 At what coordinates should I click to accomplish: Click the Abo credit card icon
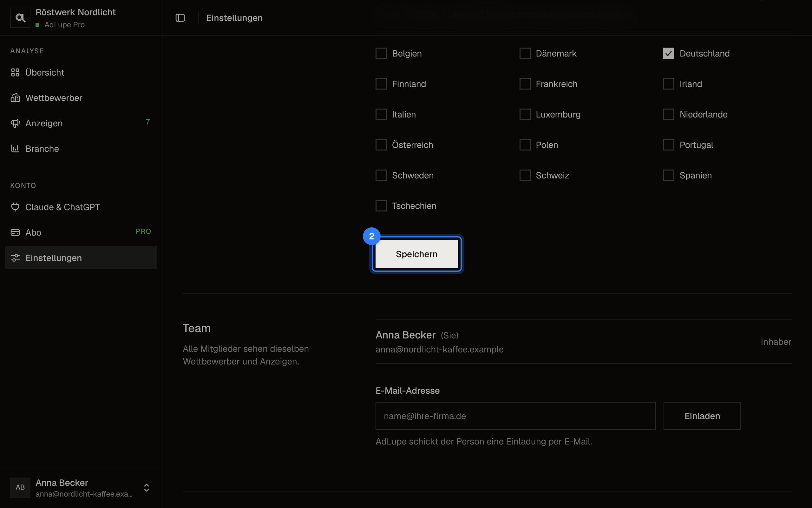[15, 232]
